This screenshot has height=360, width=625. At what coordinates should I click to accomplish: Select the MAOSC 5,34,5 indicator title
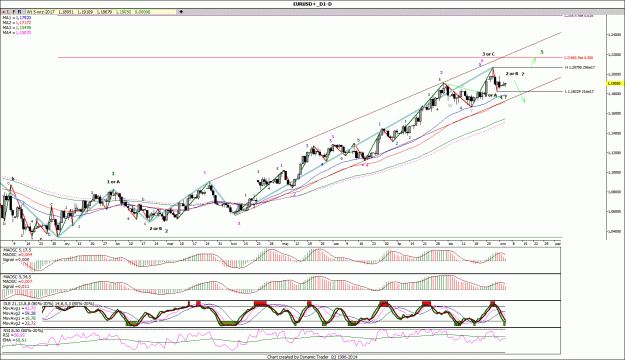(x=17, y=277)
